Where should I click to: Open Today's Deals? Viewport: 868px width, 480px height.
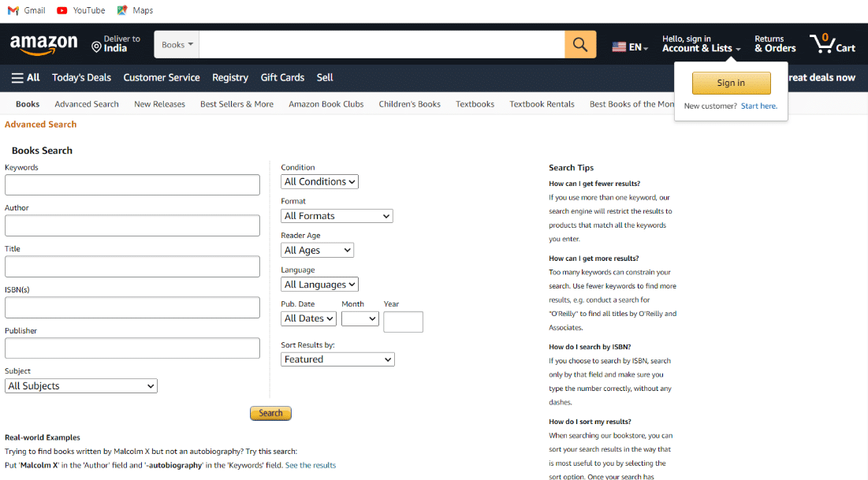[81, 77]
